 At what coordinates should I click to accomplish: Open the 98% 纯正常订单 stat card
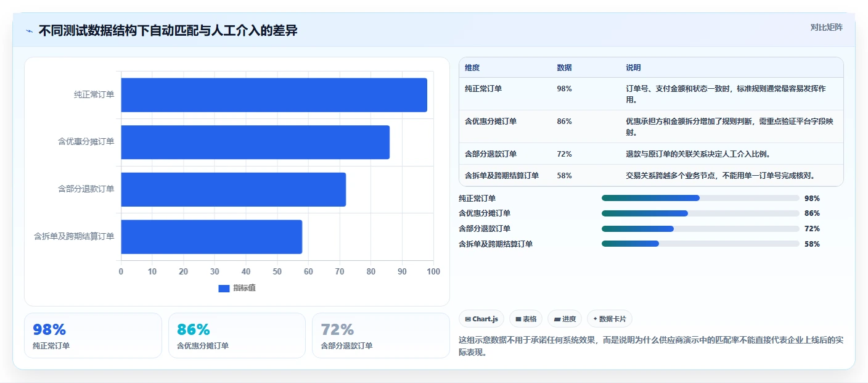[x=93, y=336]
